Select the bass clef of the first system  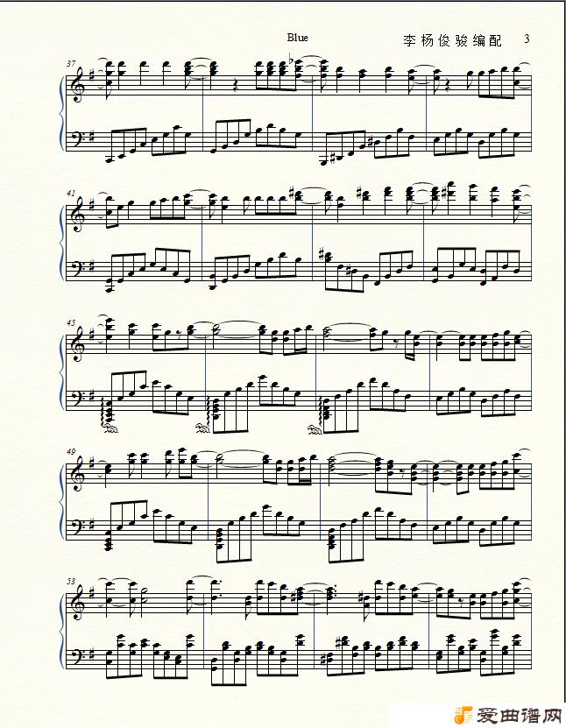click(x=76, y=138)
